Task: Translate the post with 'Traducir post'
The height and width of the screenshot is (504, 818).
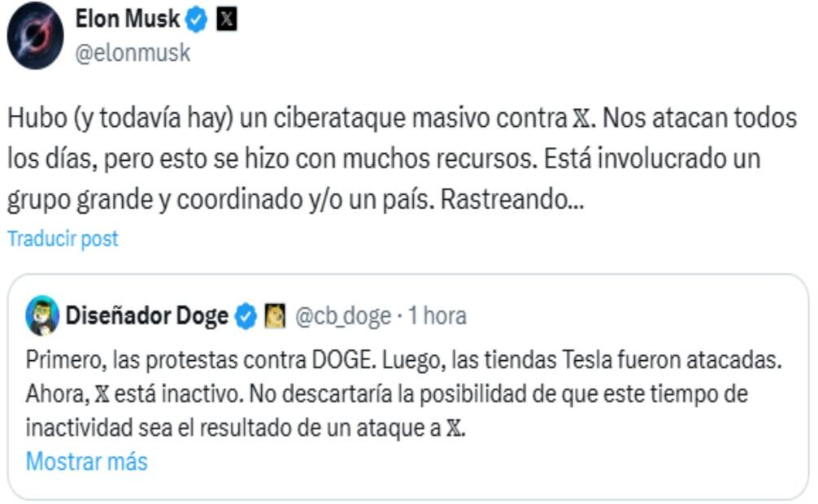Action: point(63,239)
